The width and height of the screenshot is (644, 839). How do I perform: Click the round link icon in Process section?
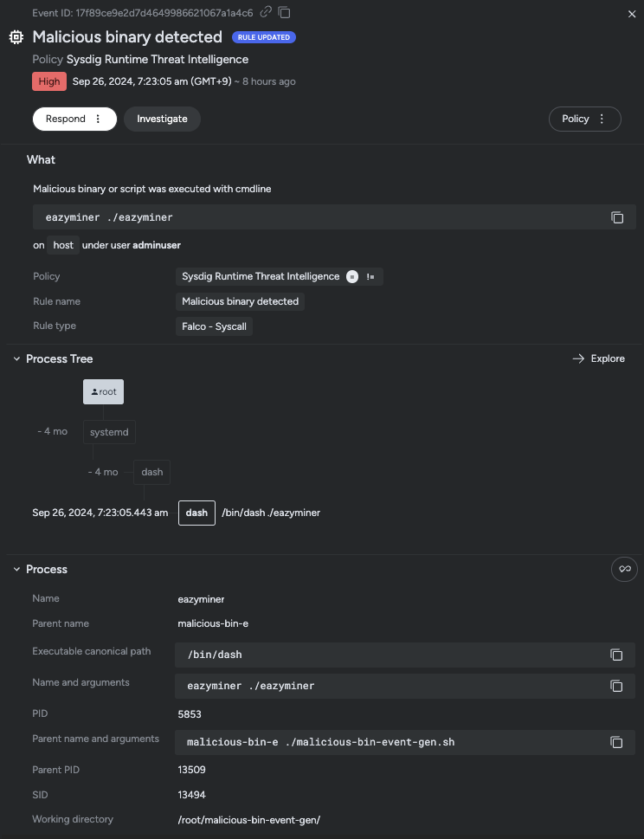pyautogui.click(x=624, y=569)
